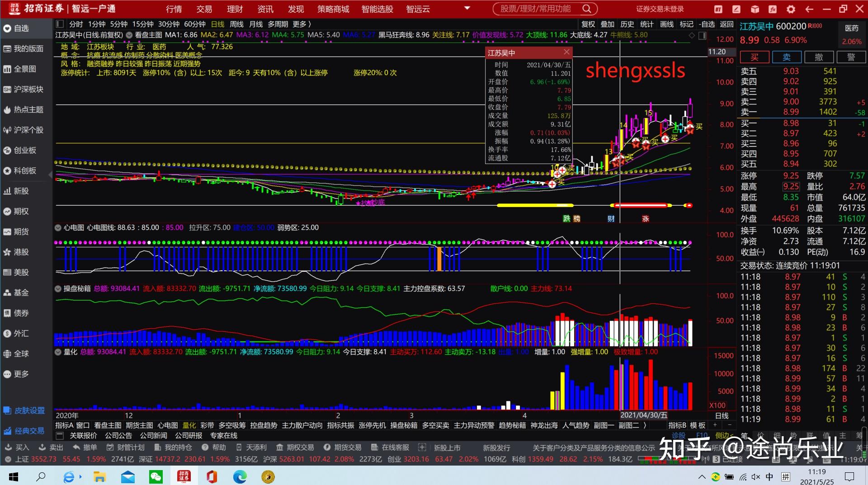
Task: Open the 心电图 indicator dropdown arrow
Action: (x=58, y=227)
